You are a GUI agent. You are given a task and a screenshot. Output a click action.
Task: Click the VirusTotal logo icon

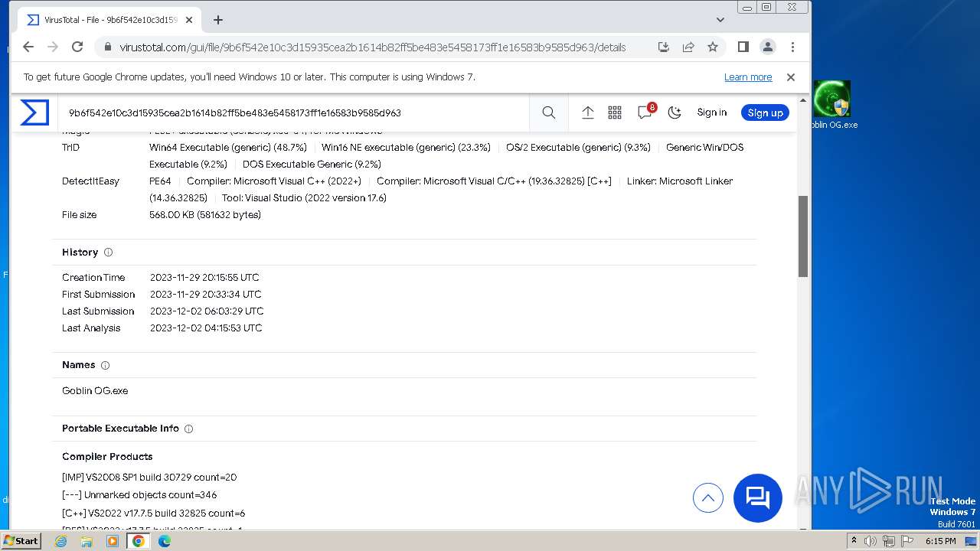pos(34,112)
